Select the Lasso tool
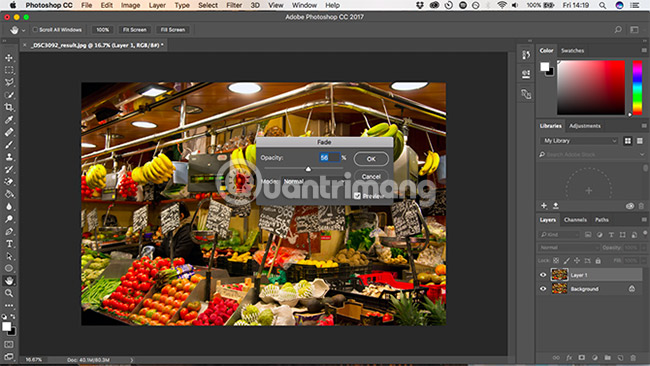This screenshot has height=366, width=650. pyautogui.click(x=9, y=82)
